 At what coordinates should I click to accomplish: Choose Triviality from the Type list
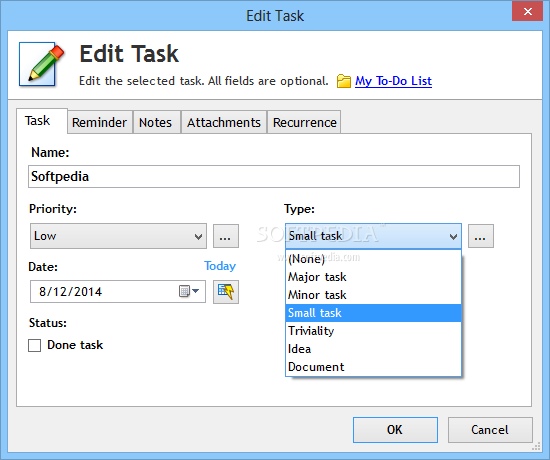click(x=373, y=331)
